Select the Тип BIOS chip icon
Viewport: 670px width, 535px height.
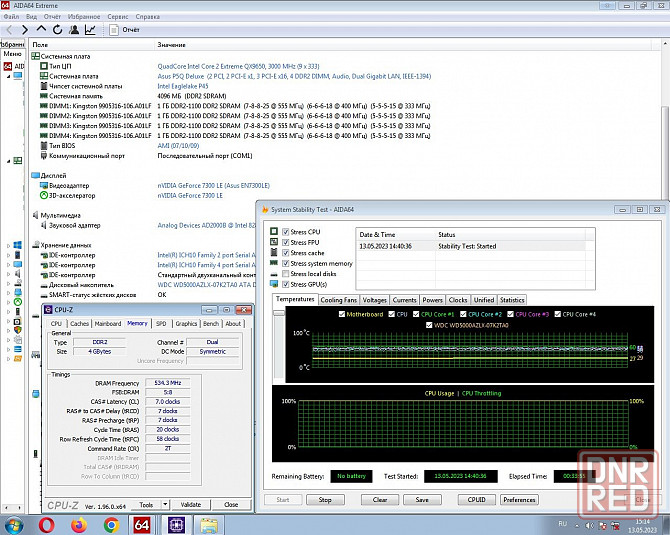click(x=44, y=145)
